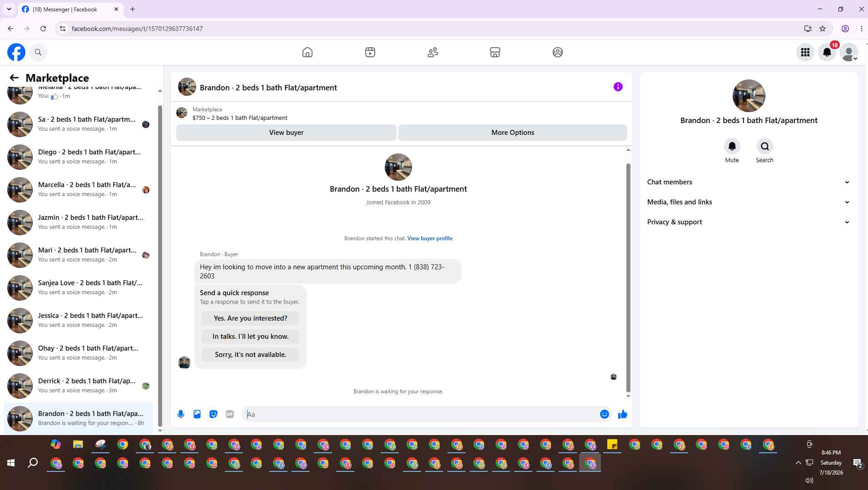Send quick reply 'Sorry, it's not available.'
868x490 pixels.
coord(251,355)
